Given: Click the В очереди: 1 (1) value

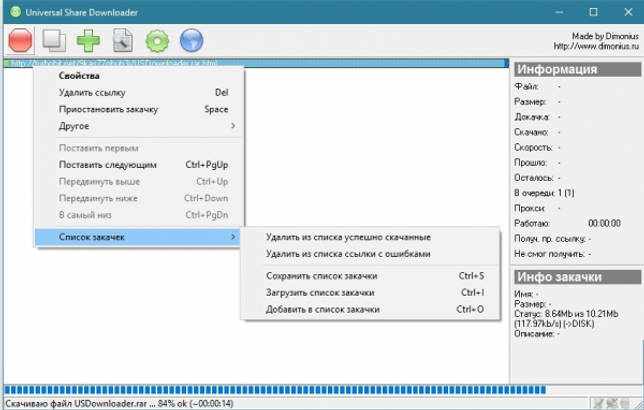Looking at the screenshot, I should [544, 193].
